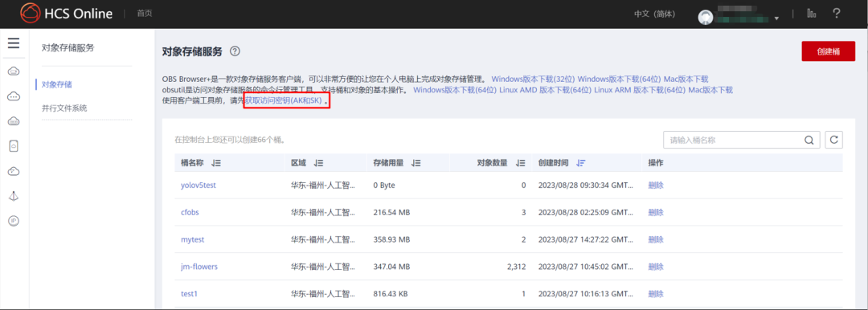Click obsutil Windows版本下载(64位) link

point(455,90)
